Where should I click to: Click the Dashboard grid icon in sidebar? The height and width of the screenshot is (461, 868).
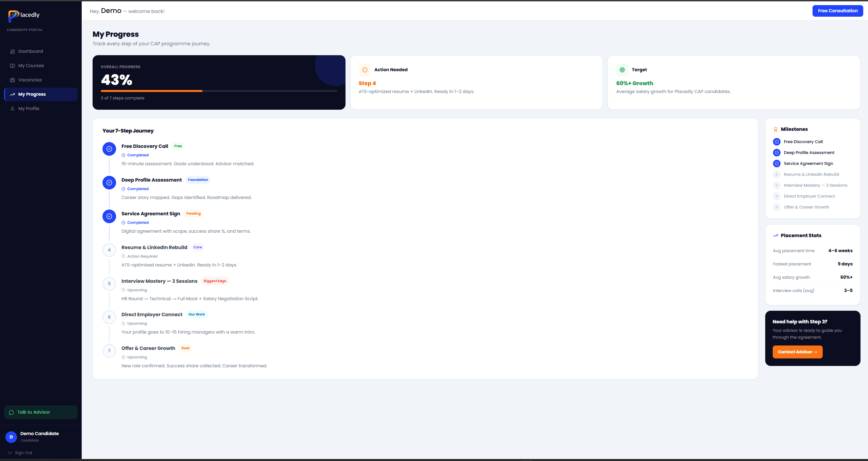pyautogui.click(x=12, y=51)
